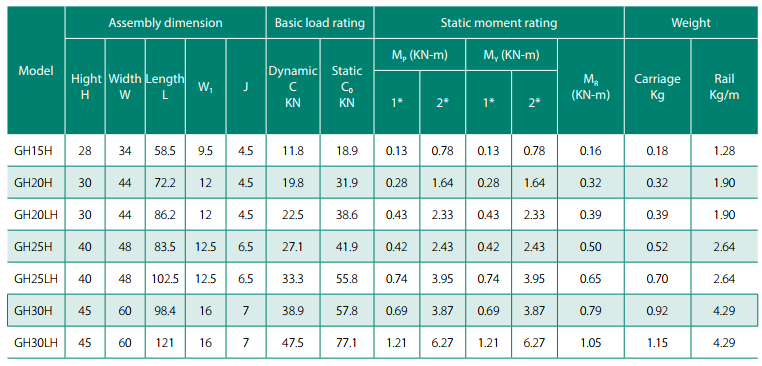This screenshot has height=366, width=762.
Task: Click the Dynamic C KN column header
Action: [293, 87]
